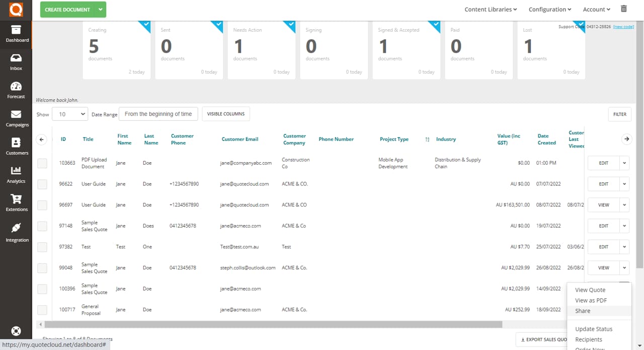Open the Inbox from the sidebar
The height and width of the screenshot is (350, 644).
[16, 59]
